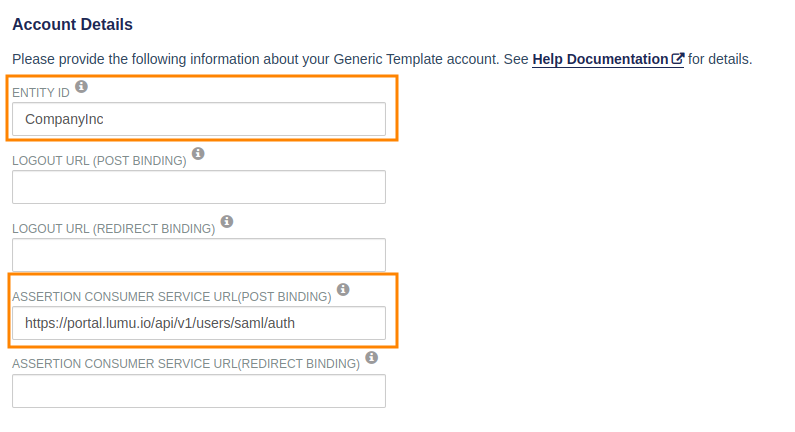Click the Account Details heading
795x432 pixels.
72,23
